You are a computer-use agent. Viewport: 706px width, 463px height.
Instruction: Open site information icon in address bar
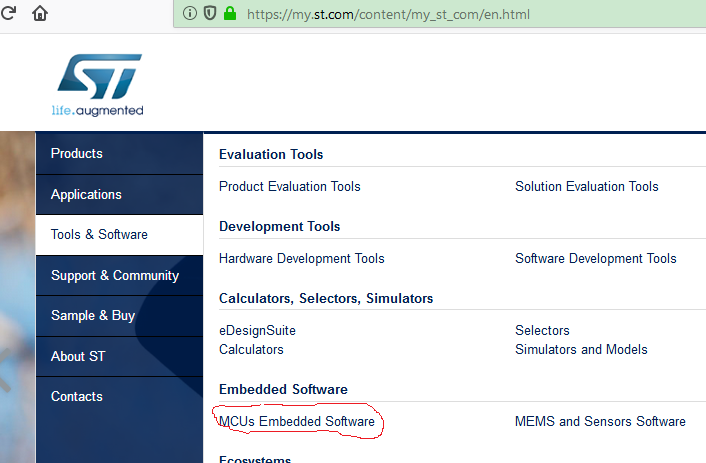[x=190, y=14]
